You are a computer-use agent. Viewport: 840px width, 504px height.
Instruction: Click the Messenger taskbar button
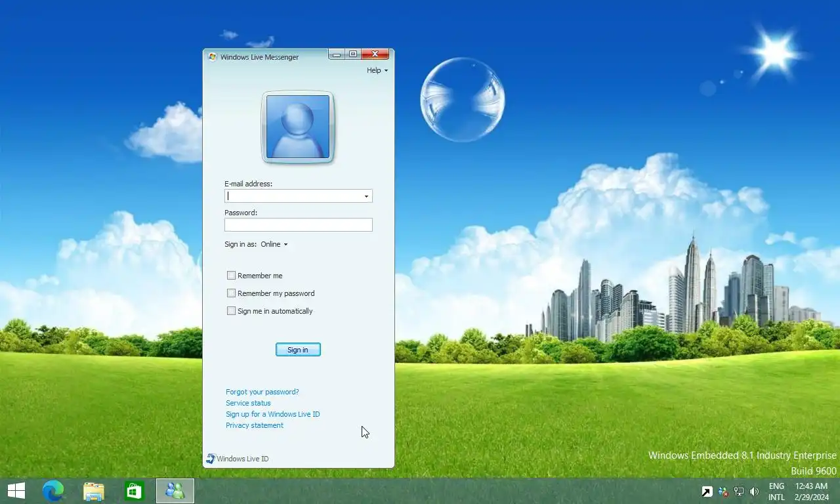(x=175, y=491)
